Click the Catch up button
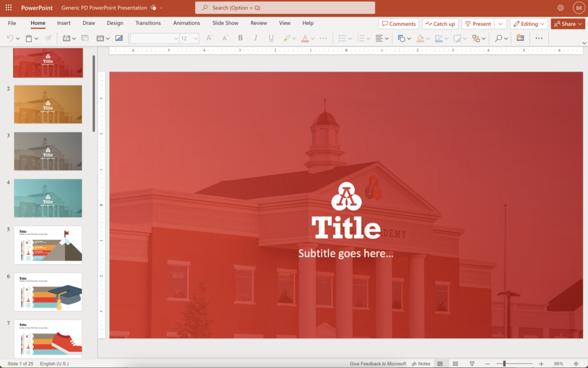The height and width of the screenshot is (368, 588). click(440, 24)
